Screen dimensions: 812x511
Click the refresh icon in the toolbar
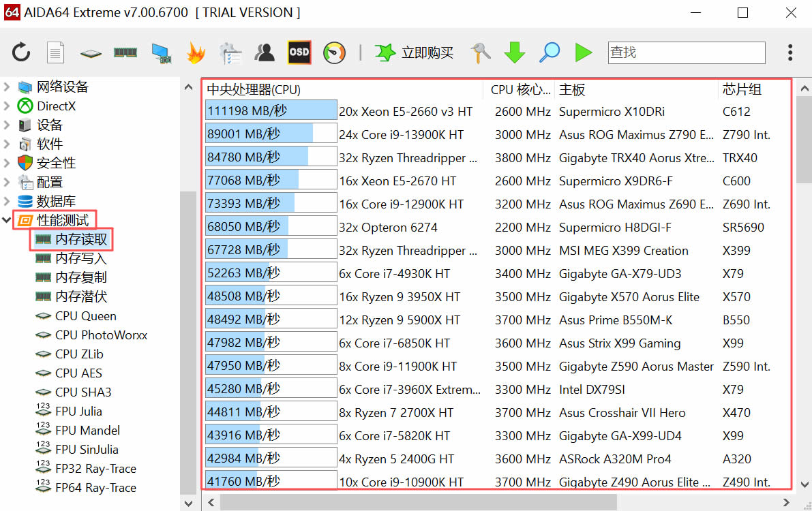[21, 52]
